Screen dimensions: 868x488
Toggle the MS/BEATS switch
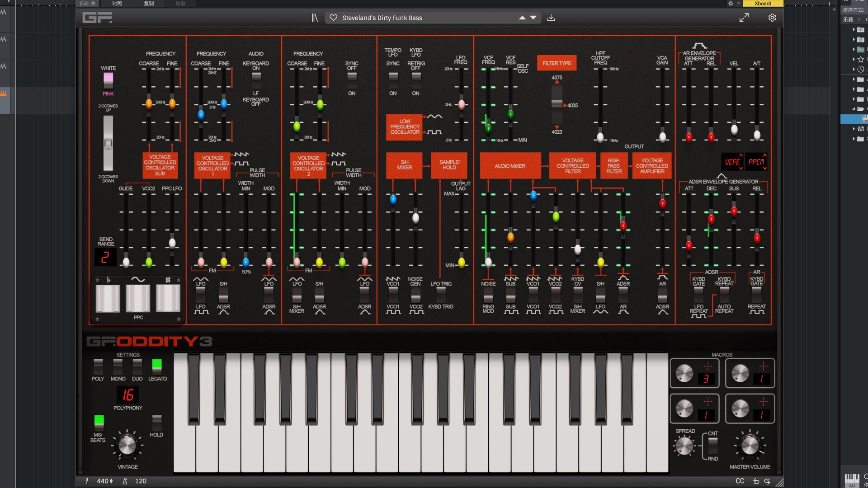coord(99,422)
